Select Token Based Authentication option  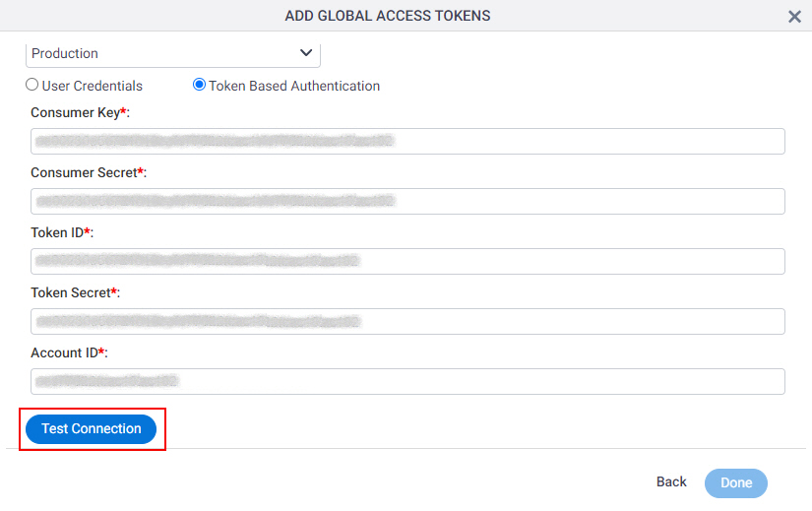pyautogui.click(x=199, y=85)
